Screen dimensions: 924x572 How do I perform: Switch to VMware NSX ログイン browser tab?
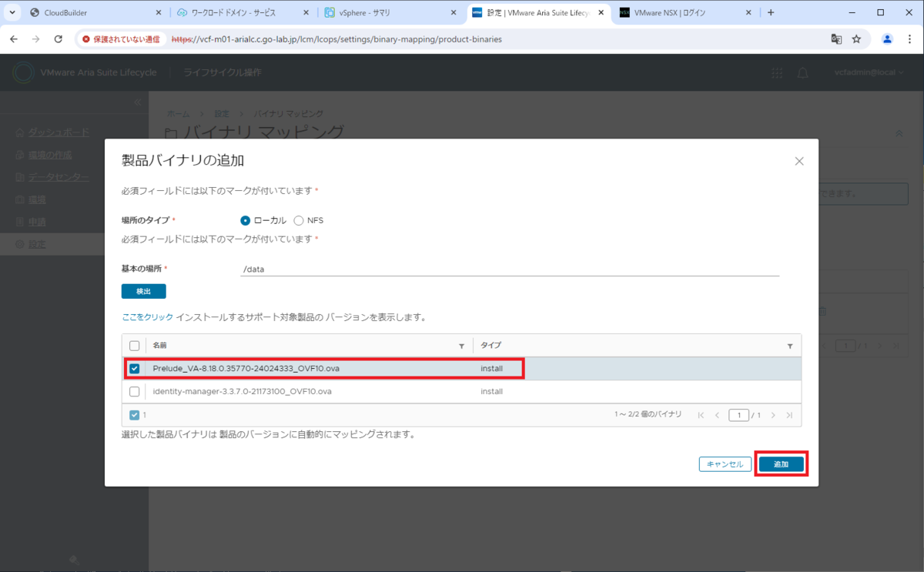tap(686, 13)
